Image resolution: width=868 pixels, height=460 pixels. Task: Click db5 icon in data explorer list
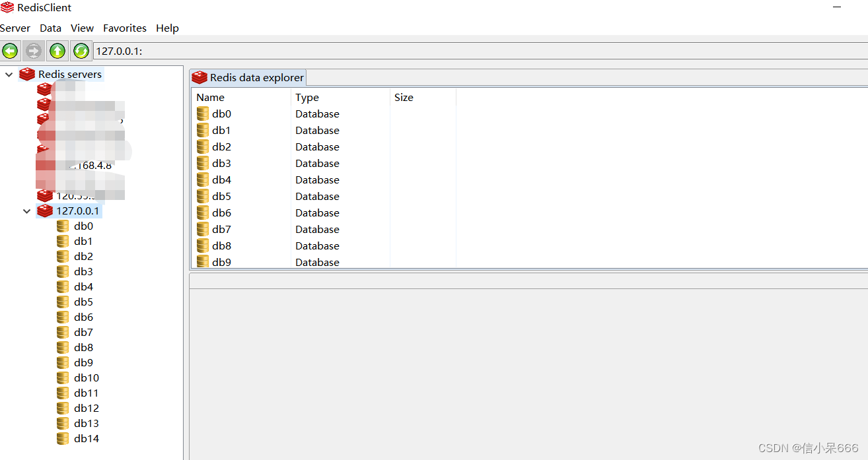(x=203, y=197)
